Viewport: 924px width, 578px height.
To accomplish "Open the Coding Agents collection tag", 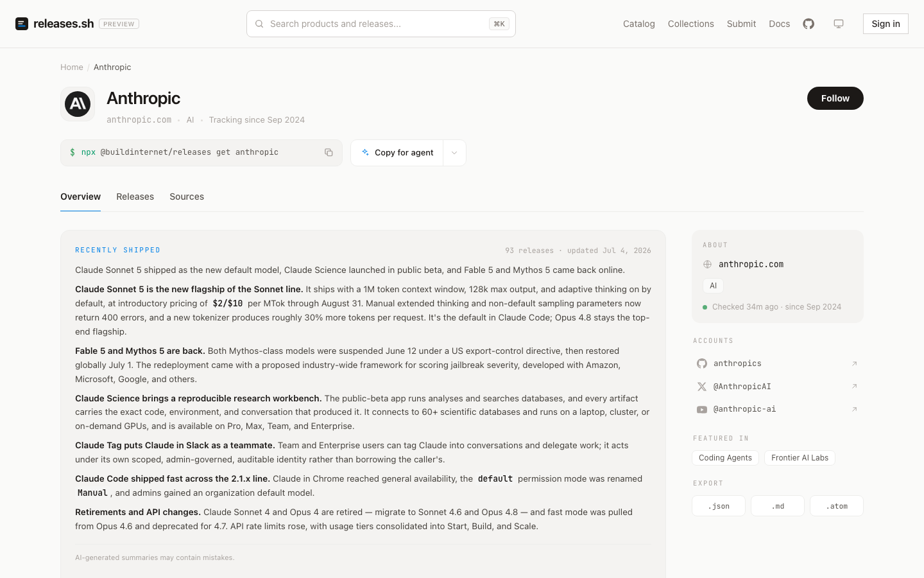I will (x=725, y=458).
